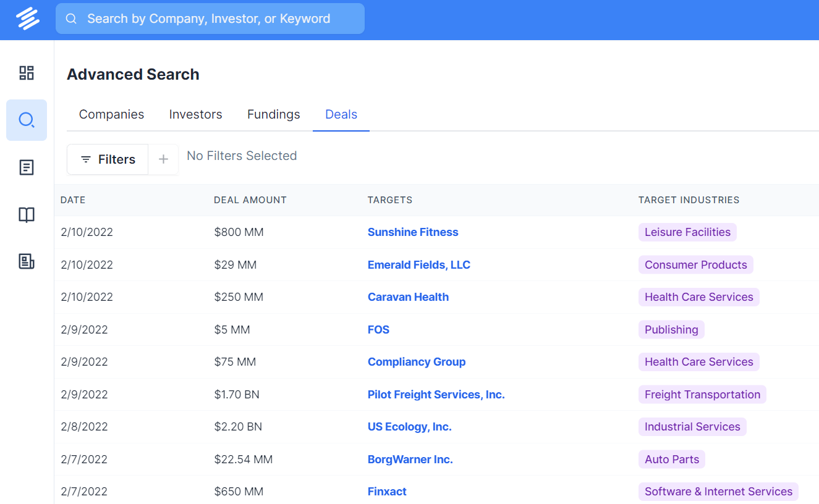Image resolution: width=819 pixels, height=504 pixels.
Task: Click the Advanced Search heading
Action: [x=133, y=74]
